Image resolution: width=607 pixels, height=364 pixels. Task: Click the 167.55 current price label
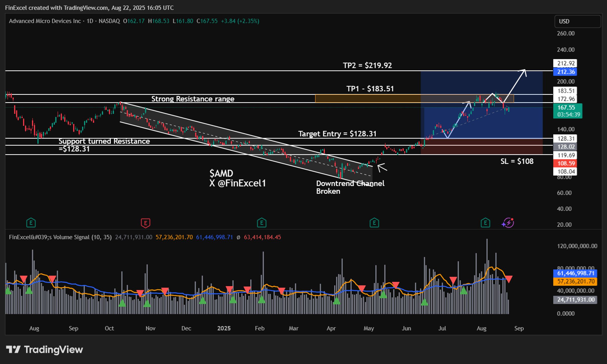pos(568,111)
